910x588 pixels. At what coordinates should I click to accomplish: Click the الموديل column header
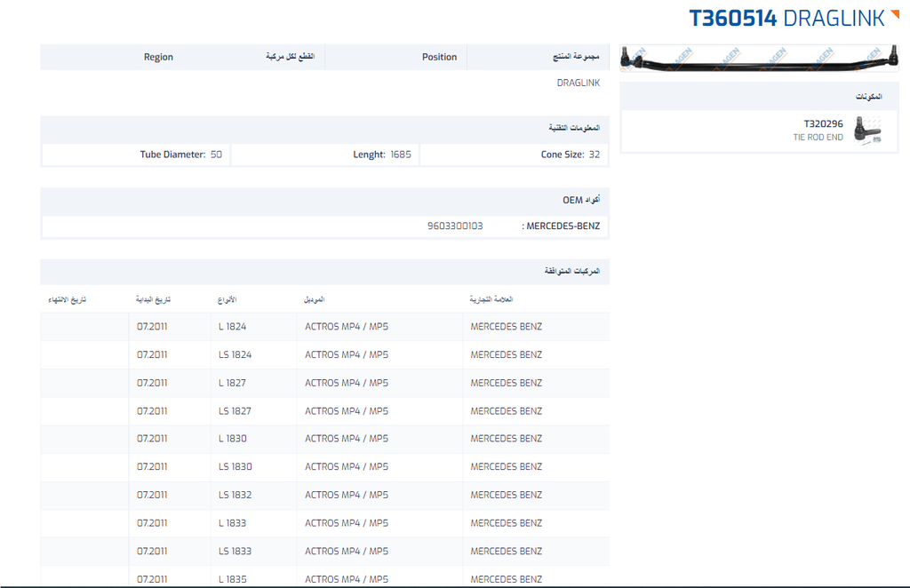pyautogui.click(x=314, y=300)
